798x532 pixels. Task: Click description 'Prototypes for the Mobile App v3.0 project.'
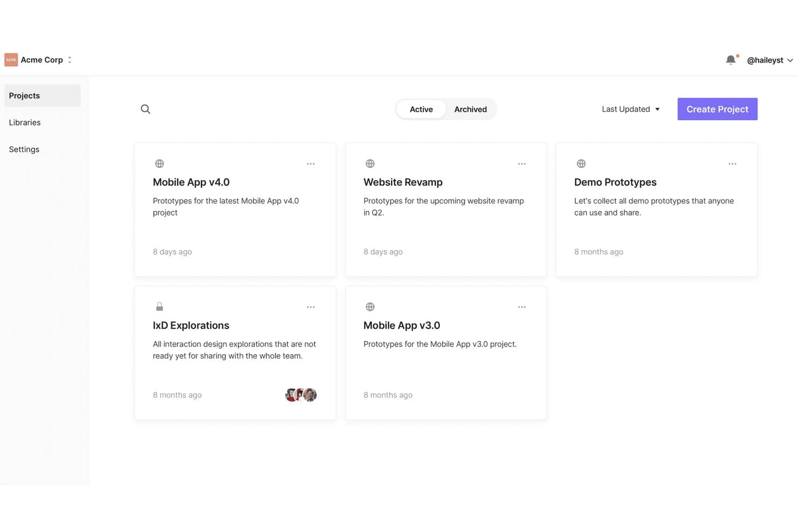coord(440,344)
